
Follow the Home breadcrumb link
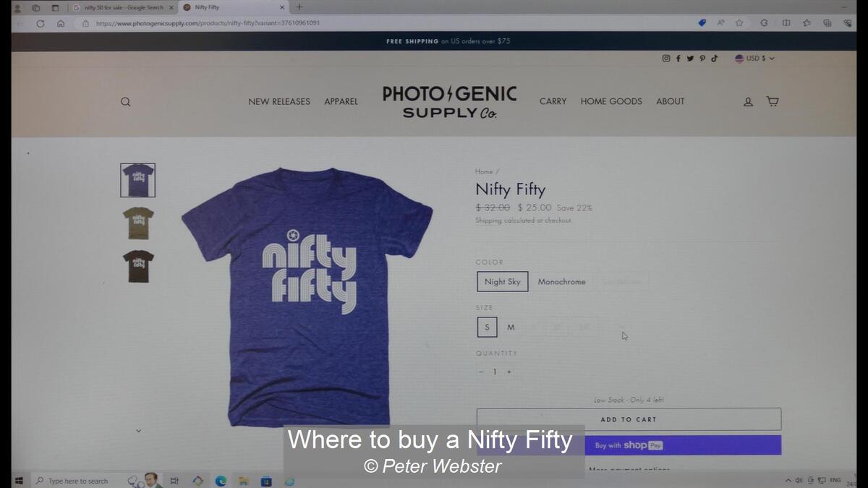(484, 172)
